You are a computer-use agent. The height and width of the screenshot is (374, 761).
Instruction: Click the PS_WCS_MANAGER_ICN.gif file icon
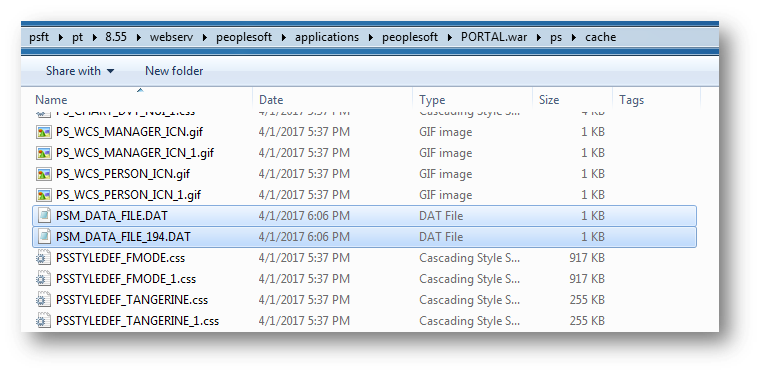[44, 132]
